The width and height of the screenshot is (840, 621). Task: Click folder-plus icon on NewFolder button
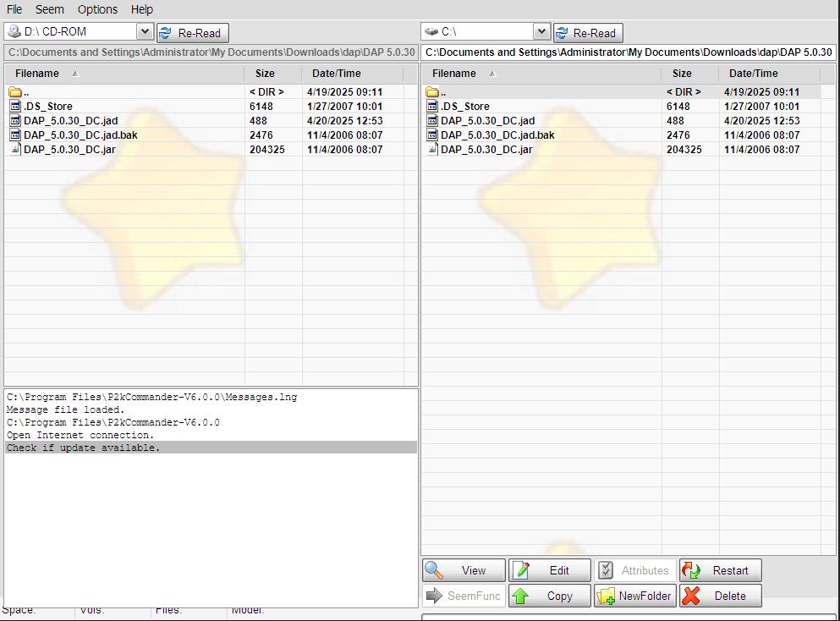tap(606, 596)
